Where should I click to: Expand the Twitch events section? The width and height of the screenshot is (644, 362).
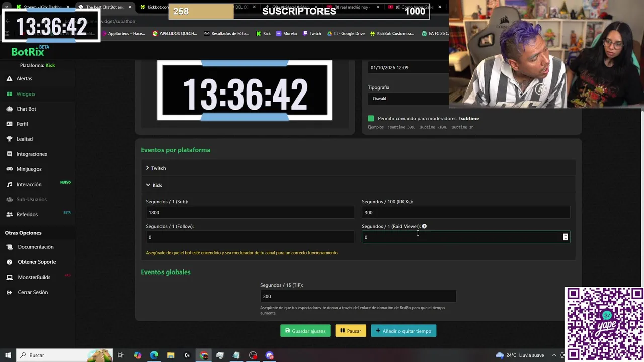[358, 168]
